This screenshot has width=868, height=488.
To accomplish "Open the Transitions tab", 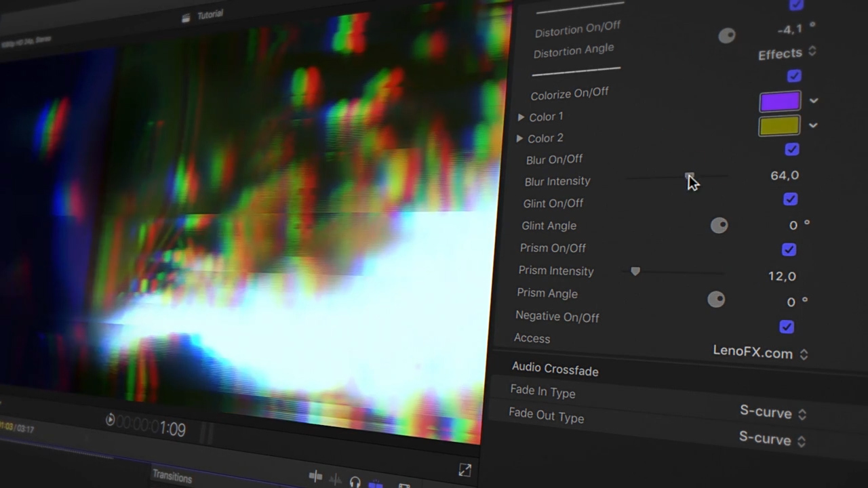I will tap(172, 476).
